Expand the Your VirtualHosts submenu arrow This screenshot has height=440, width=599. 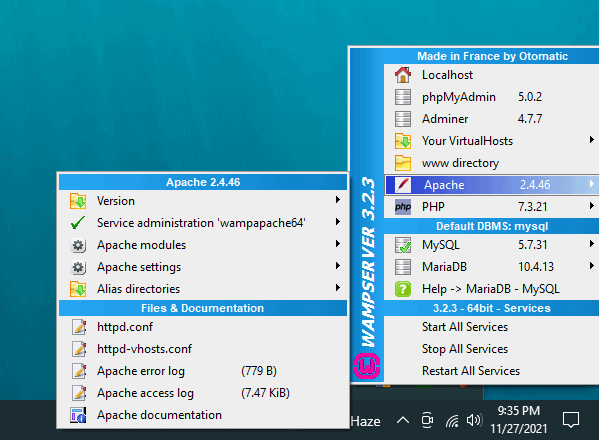coord(591,140)
